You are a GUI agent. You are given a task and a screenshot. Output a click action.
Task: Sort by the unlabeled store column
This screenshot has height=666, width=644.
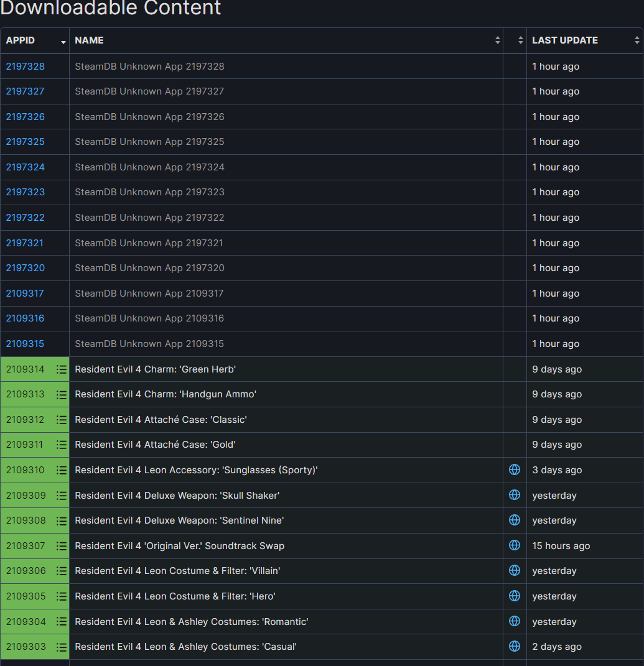[x=515, y=40]
